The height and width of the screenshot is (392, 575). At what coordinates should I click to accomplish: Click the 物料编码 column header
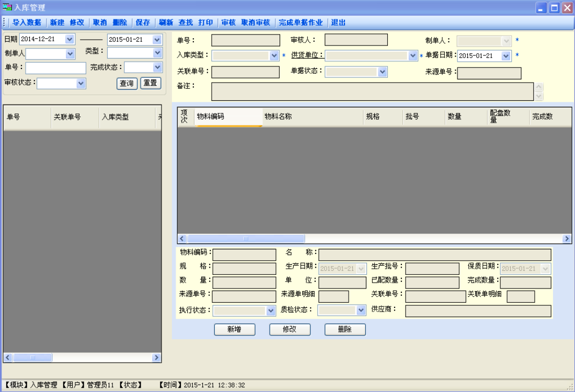228,117
